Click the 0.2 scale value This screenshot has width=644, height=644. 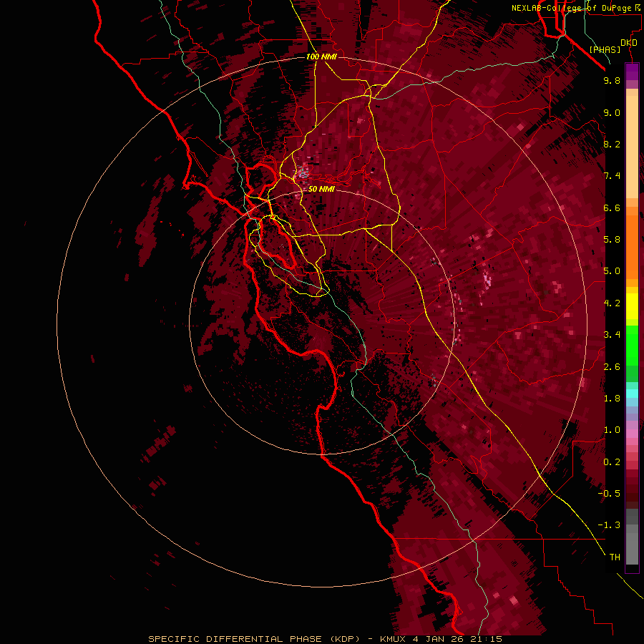[612, 462]
